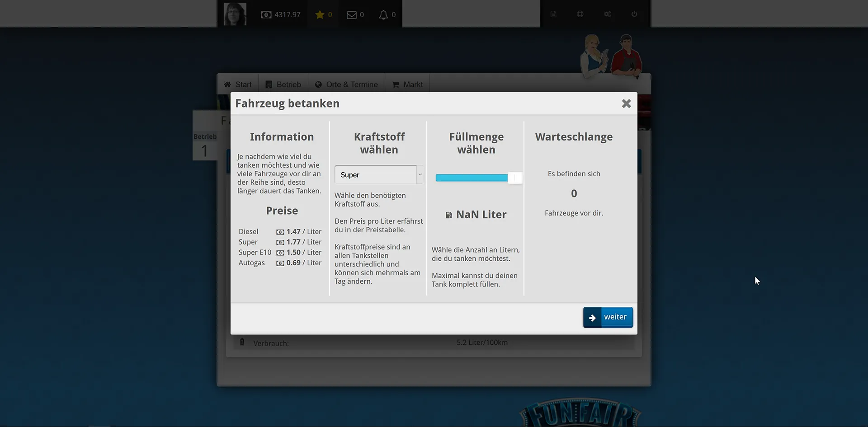The width and height of the screenshot is (868, 427).
Task: Click the user profile avatar photo
Action: 235,14
